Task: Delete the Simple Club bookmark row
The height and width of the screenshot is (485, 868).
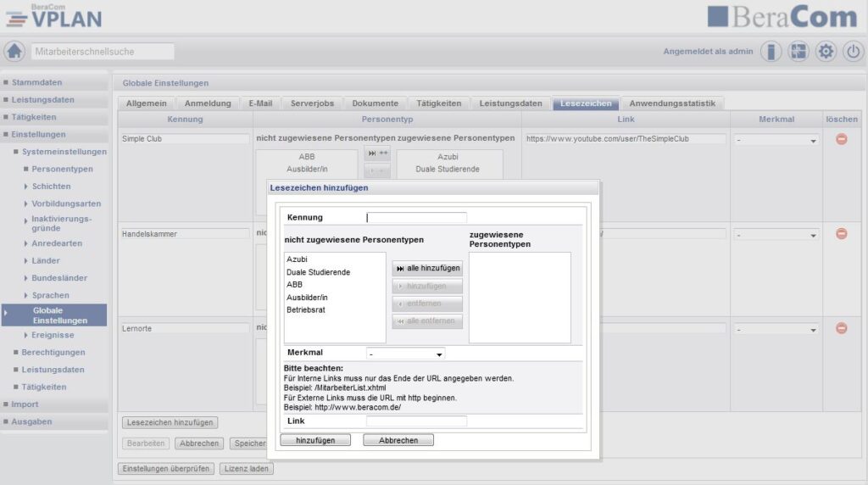Action: point(842,139)
